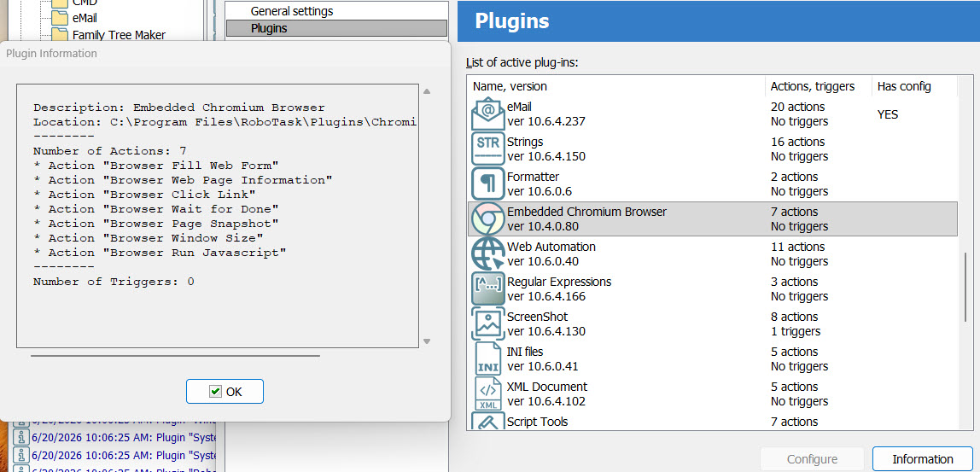
Task: Select the eMail tree item
Action: [85, 18]
